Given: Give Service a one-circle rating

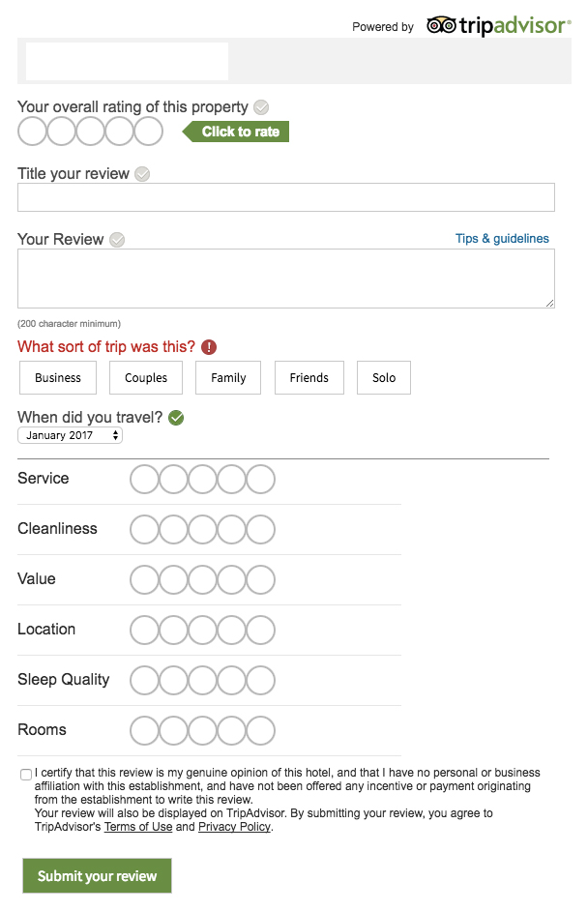Looking at the screenshot, I should coord(144,480).
